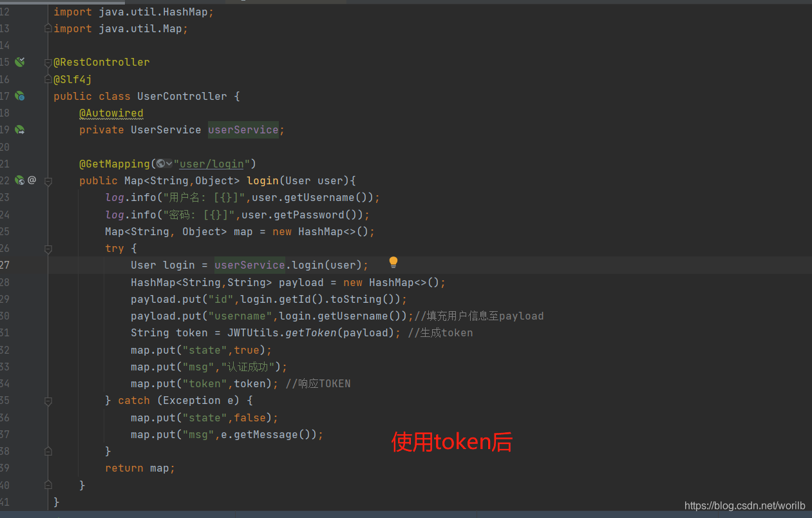Collapse the catch block fold marker
Screen dimensions: 812x518
coord(48,401)
